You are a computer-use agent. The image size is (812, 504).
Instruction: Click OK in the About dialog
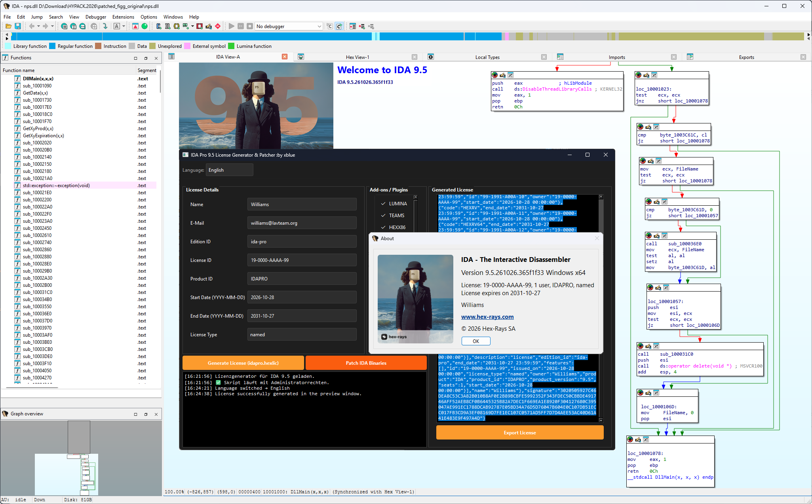point(476,341)
